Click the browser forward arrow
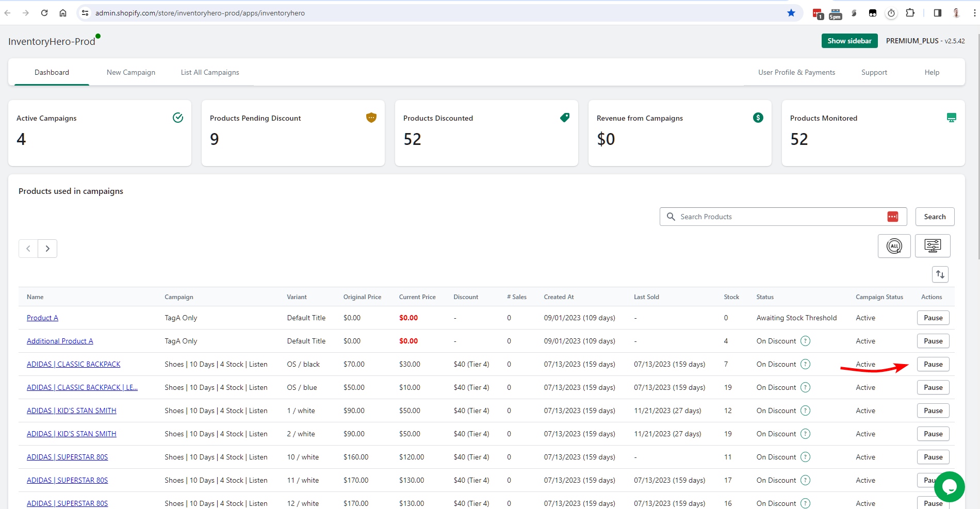Screen dimensions: 980x509 tap(26, 13)
